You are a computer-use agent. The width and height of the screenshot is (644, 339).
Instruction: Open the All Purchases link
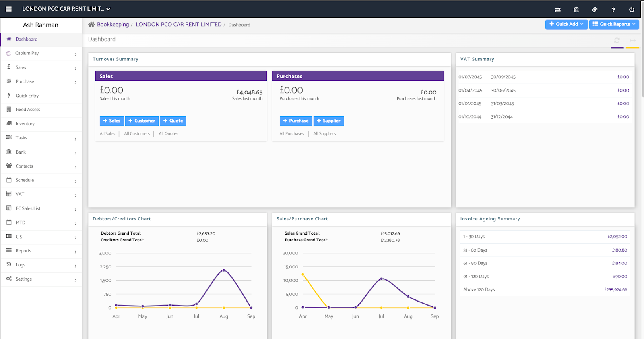(x=292, y=134)
